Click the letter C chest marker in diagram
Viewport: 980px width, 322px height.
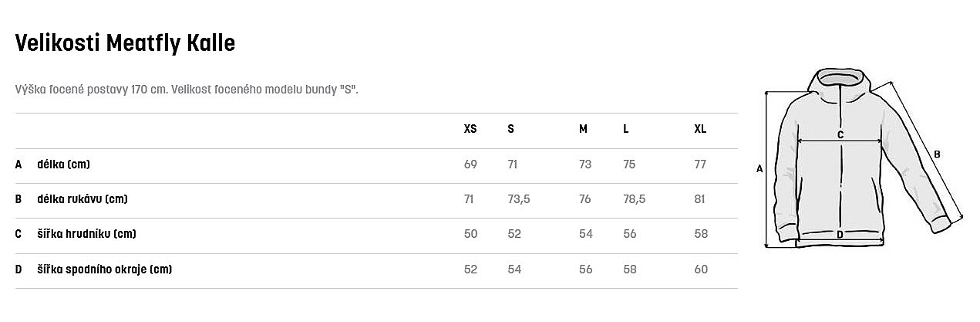(x=840, y=135)
